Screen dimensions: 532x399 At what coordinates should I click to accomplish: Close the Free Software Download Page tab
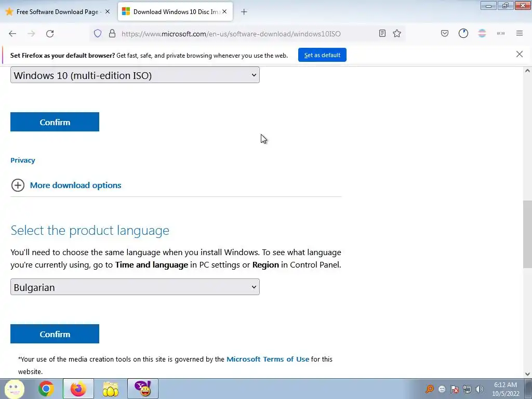click(x=108, y=11)
